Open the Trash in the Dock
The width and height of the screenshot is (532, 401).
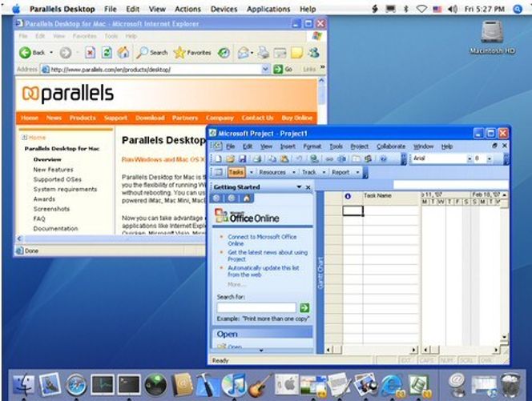coord(510,385)
